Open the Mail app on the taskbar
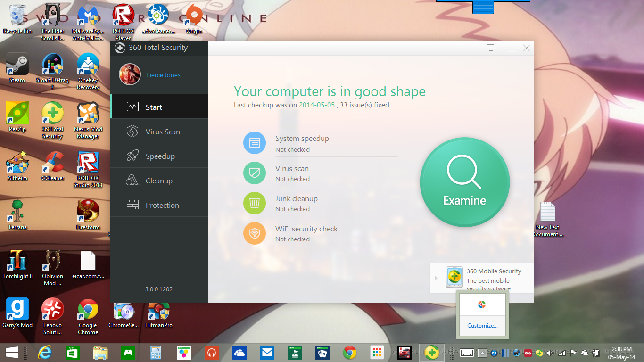Image resolution: width=644 pixels, height=362 pixels. pyautogui.click(x=267, y=352)
